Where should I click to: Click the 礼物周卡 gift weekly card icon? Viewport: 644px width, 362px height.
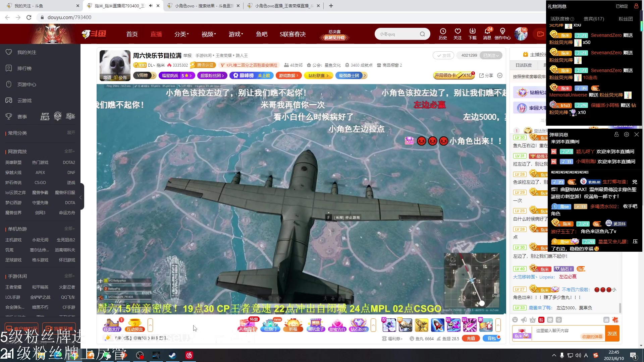pyautogui.click(x=247, y=325)
